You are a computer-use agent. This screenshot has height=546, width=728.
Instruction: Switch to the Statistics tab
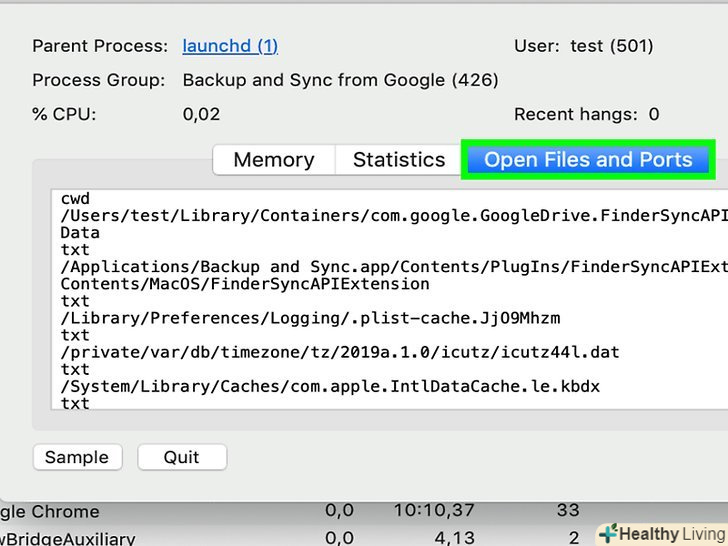tap(398, 160)
